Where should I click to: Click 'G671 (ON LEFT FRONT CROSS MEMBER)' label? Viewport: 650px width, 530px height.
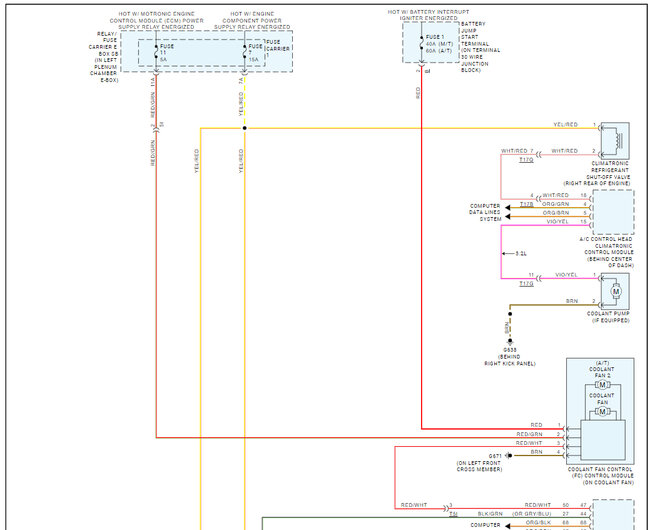pos(480,462)
